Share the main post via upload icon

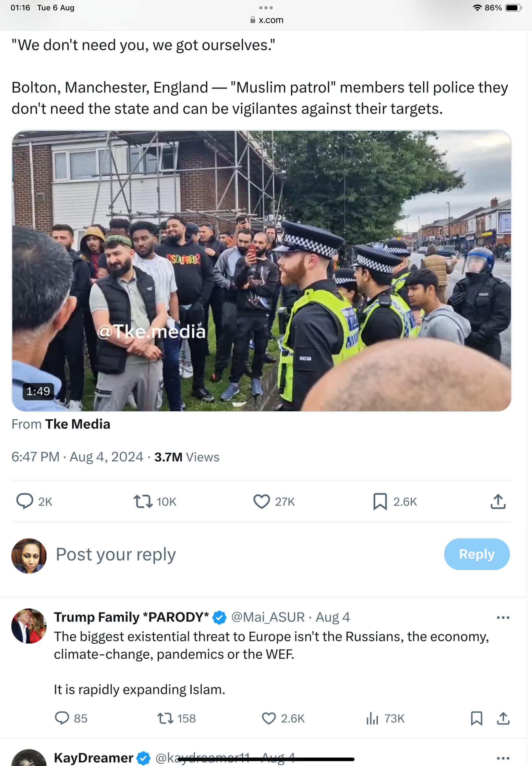(x=498, y=501)
